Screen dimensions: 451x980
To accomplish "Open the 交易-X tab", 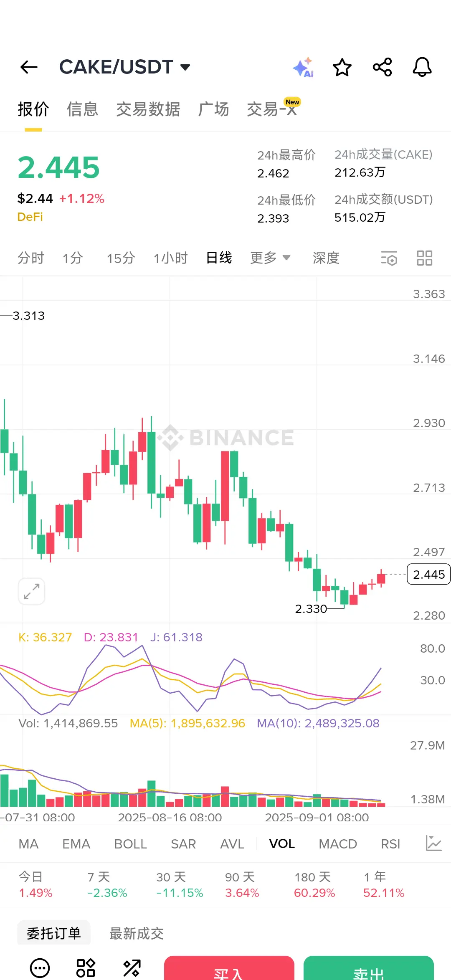I will tap(273, 109).
